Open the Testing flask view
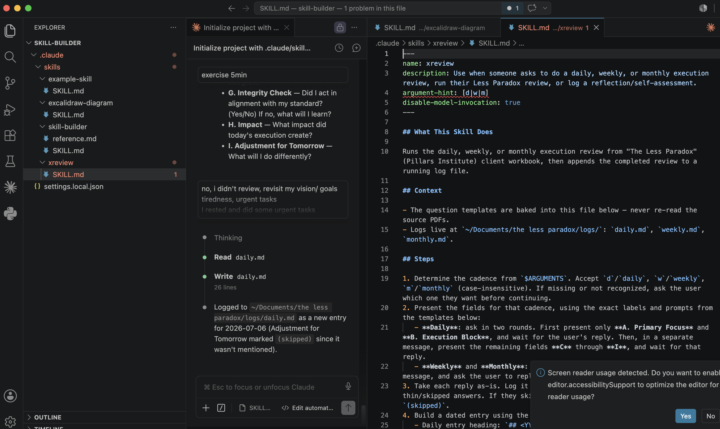Image resolution: width=720 pixels, height=429 pixels. click(x=10, y=161)
